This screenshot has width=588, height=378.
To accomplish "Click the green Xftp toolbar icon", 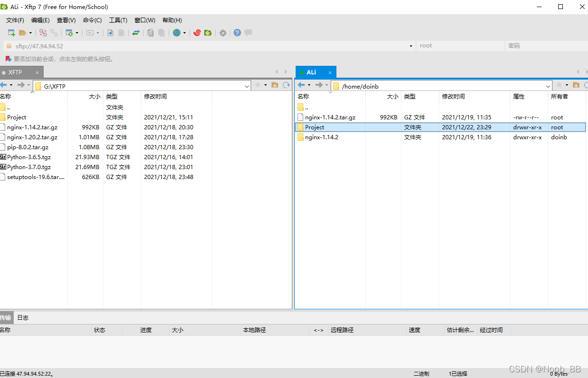I will (x=208, y=33).
